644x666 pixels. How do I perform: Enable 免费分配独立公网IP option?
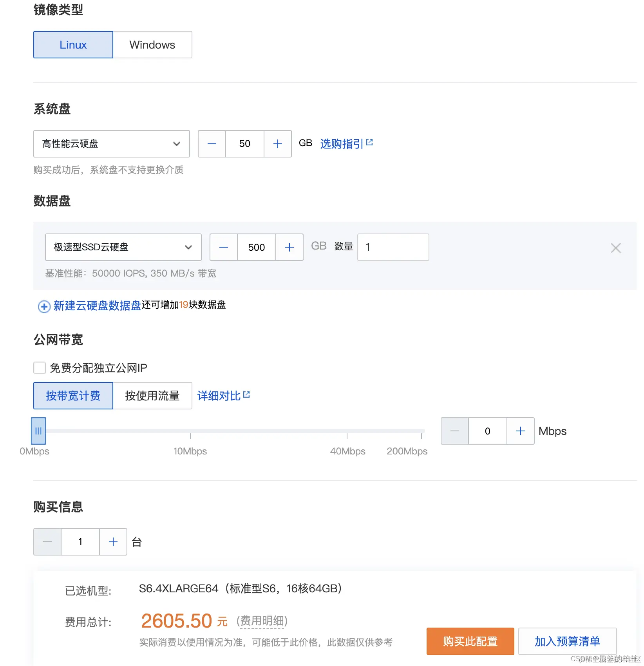pos(40,367)
